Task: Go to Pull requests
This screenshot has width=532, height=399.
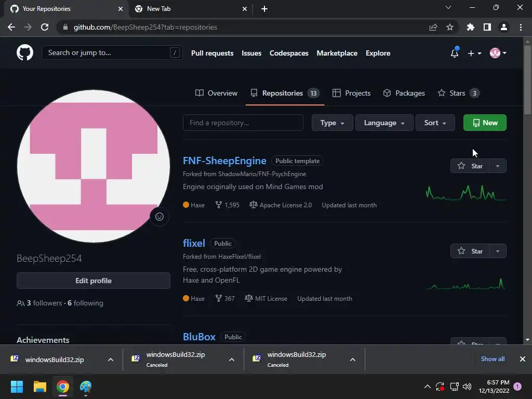Action: tap(212, 54)
